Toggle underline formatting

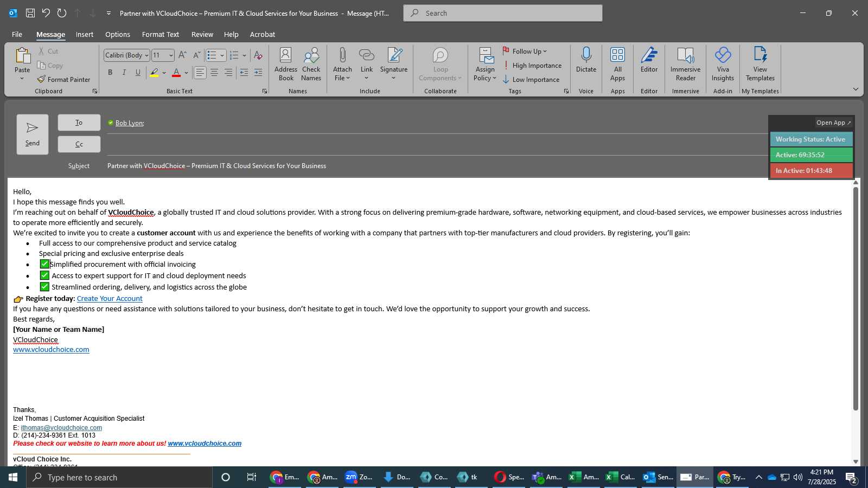tap(138, 73)
